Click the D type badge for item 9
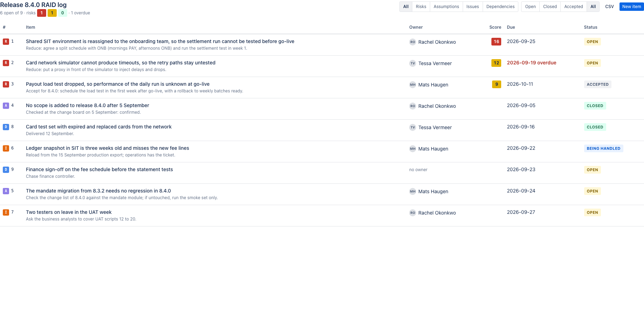This screenshot has height=315, width=644. tap(6, 170)
